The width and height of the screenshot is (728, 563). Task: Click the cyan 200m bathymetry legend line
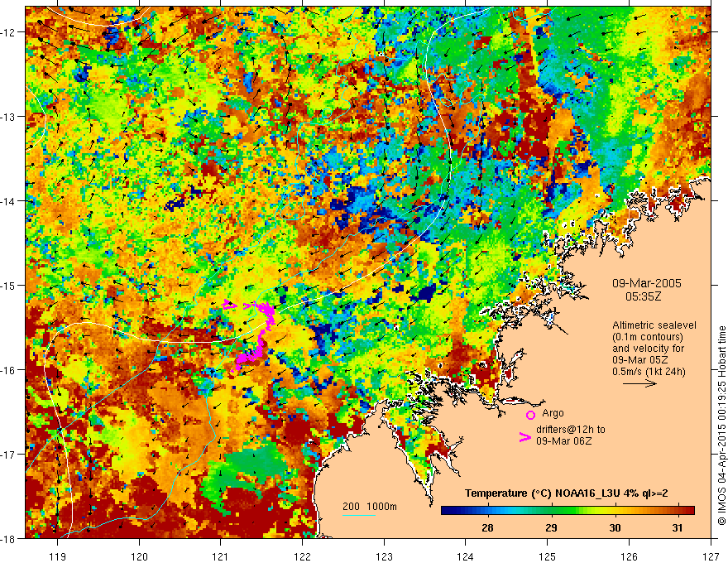pos(359,515)
